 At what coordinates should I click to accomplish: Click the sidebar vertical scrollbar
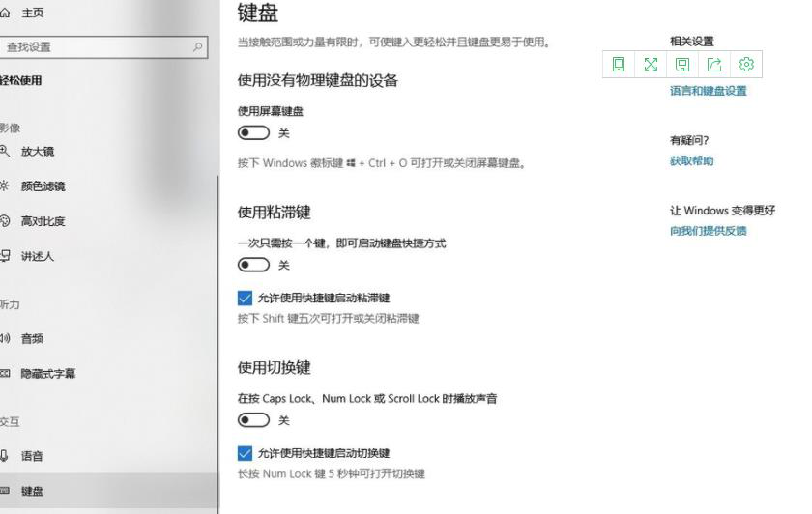[x=218, y=344]
